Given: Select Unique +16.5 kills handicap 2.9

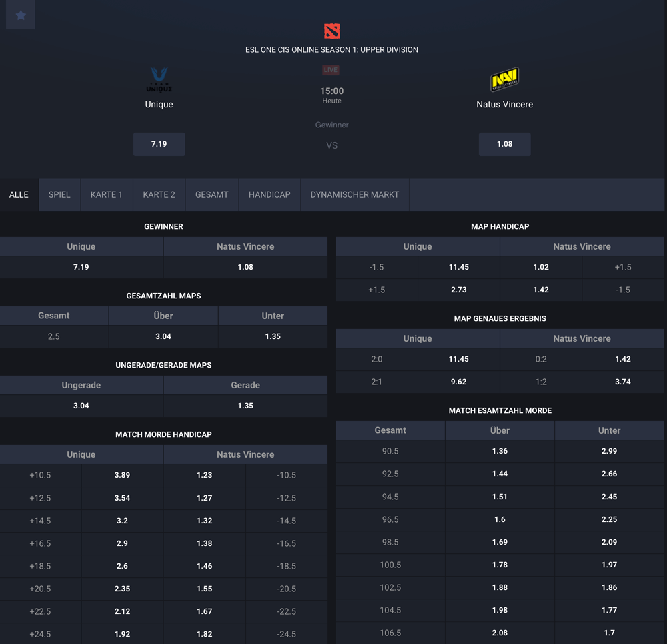Looking at the screenshot, I should coord(122,543).
